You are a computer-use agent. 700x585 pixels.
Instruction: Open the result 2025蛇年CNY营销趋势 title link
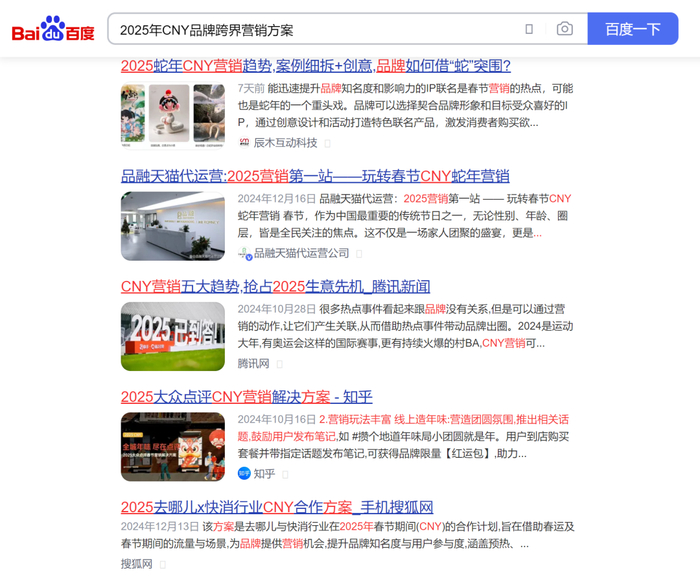click(316, 66)
